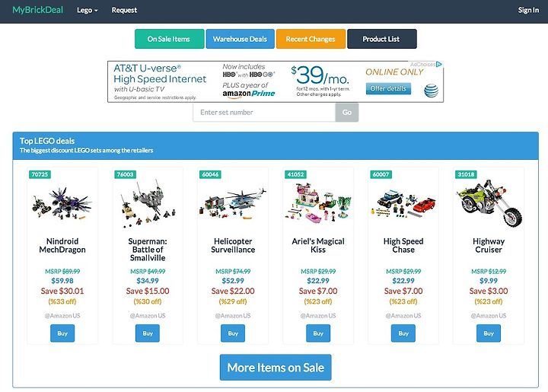Click More Items on Sale button
Screen dimensions: 548x392
(276, 368)
